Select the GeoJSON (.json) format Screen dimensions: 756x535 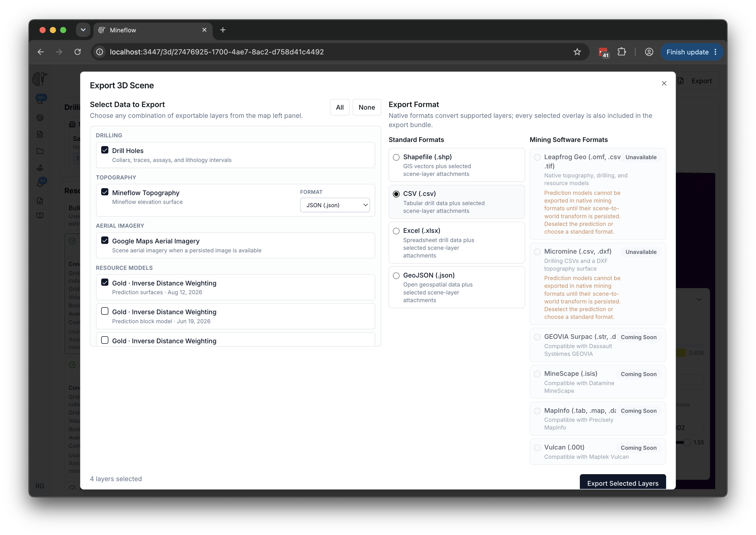(396, 276)
